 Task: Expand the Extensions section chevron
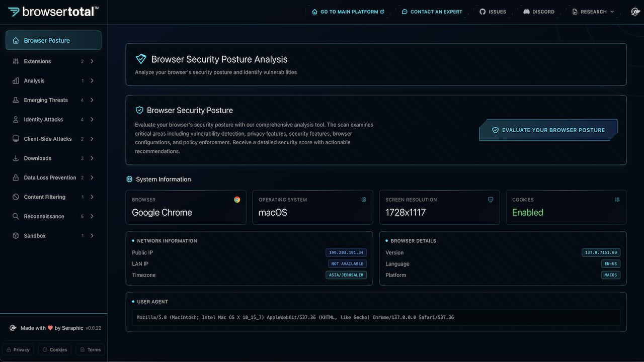pyautogui.click(x=92, y=61)
